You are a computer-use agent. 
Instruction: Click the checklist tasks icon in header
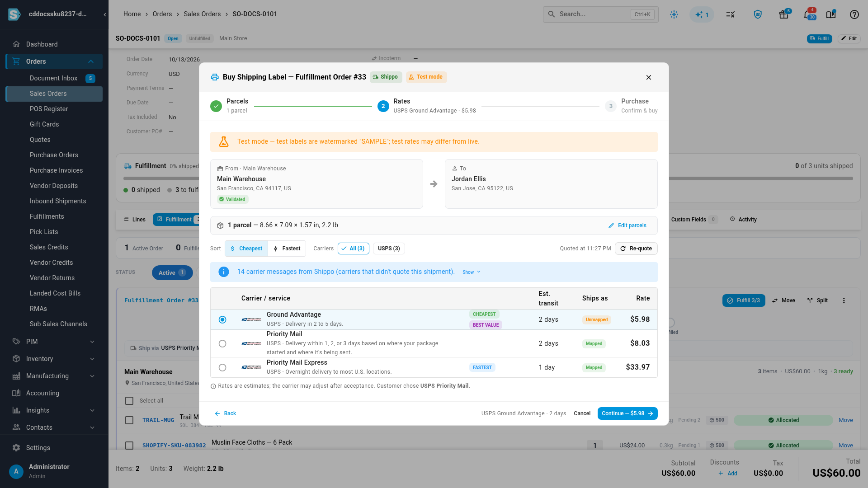pos(730,14)
